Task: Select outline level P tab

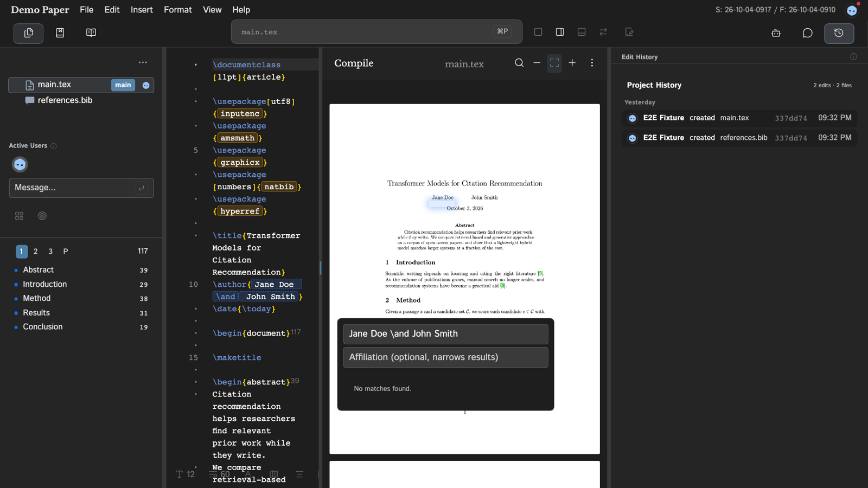Action: pyautogui.click(x=66, y=252)
